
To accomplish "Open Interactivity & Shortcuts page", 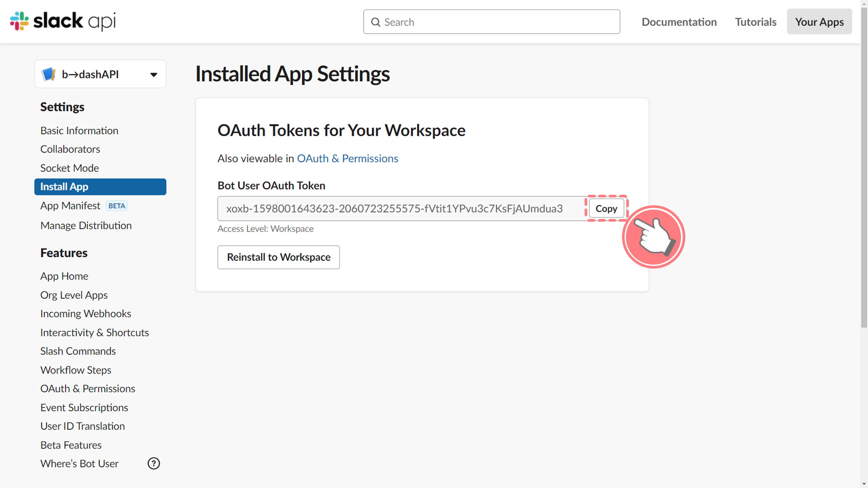I will click(x=95, y=333).
